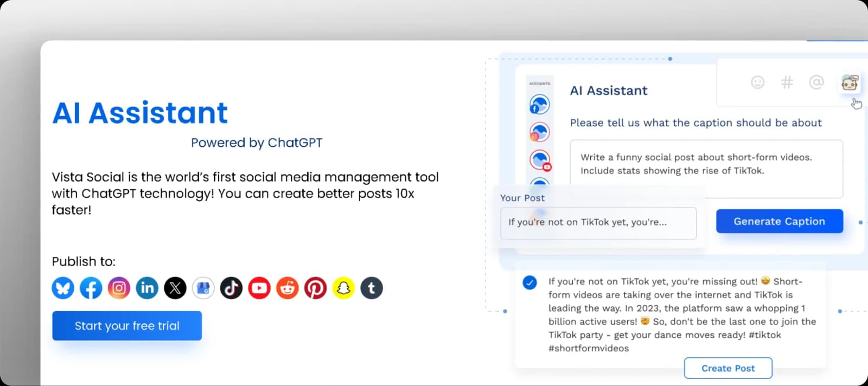The height and width of the screenshot is (386, 868).
Task: Open the AI Assistant robot icon
Action: click(850, 82)
